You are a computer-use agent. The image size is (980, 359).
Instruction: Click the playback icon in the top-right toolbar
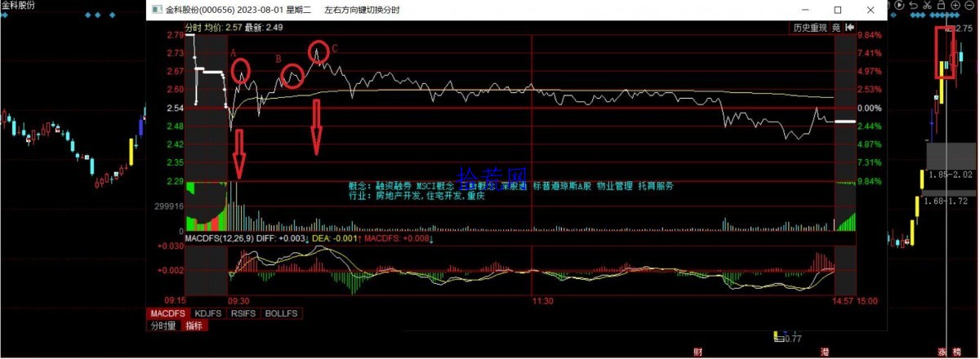click(x=899, y=5)
